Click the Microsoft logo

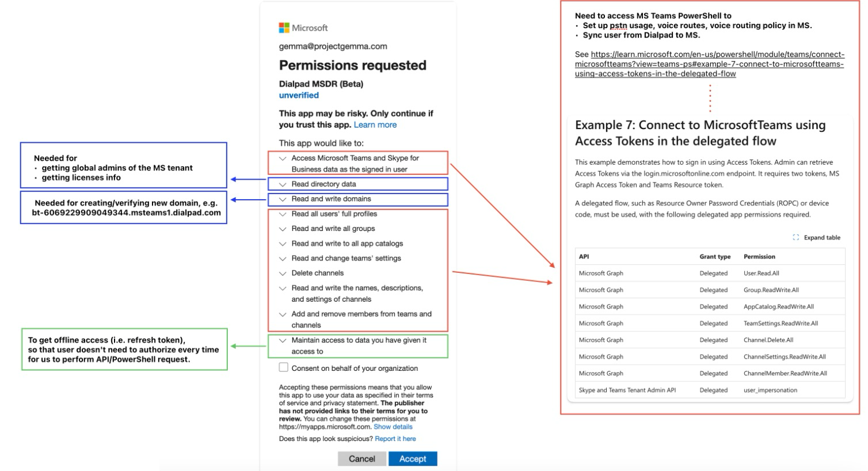[x=303, y=28]
